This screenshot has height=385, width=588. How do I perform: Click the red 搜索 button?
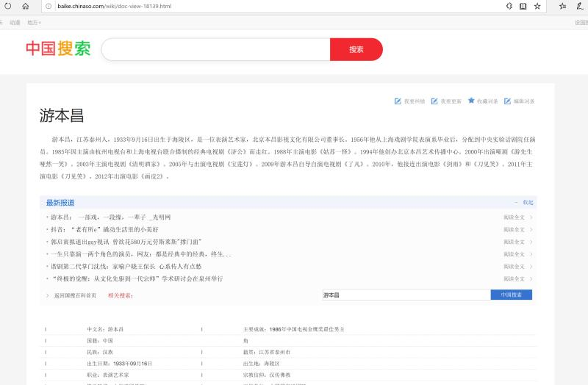tap(356, 49)
